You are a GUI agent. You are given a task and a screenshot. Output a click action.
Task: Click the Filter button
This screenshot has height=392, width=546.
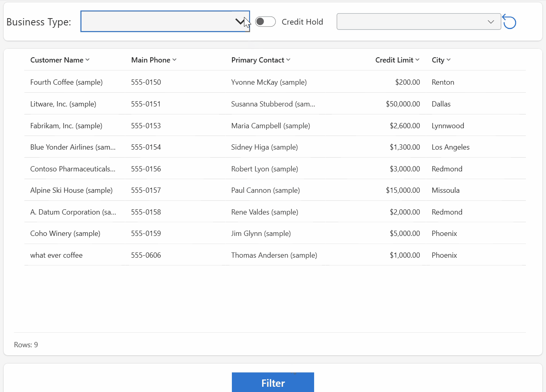click(273, 382)
